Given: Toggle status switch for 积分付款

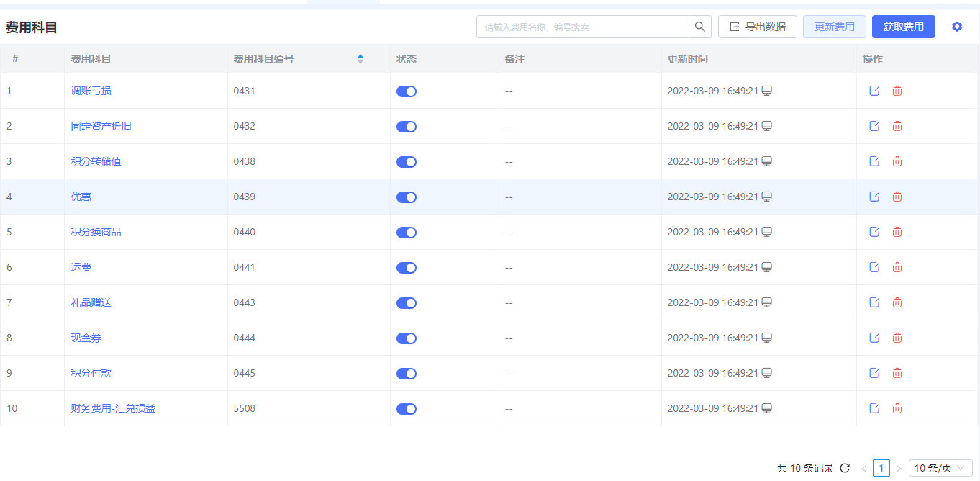Looking at the screenshot, I should click(407, 374).
